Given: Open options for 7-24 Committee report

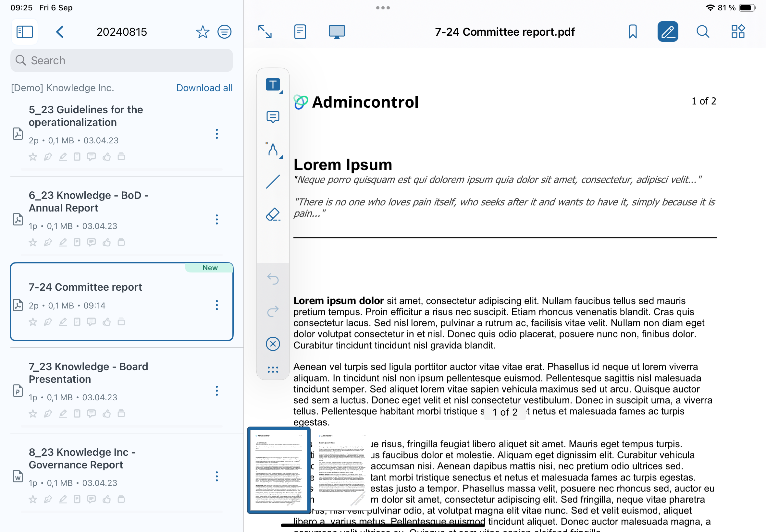Looking at the screenshot, I should pos(217,305).
